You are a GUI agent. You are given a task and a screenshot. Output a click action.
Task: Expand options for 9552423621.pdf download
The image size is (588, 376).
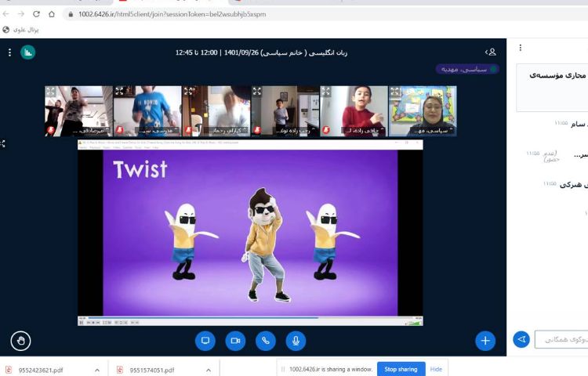point(96,370)
